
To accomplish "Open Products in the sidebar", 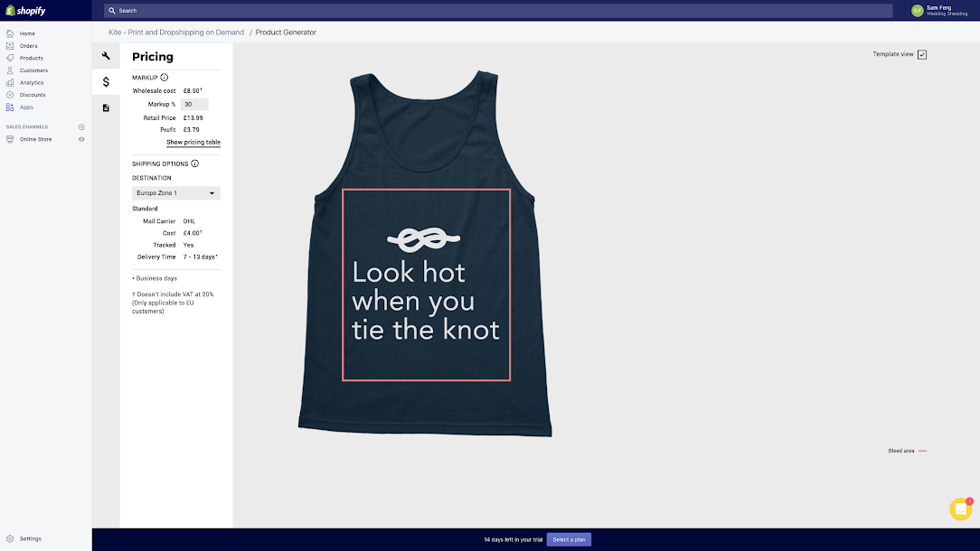I will (x=31, y=58).
